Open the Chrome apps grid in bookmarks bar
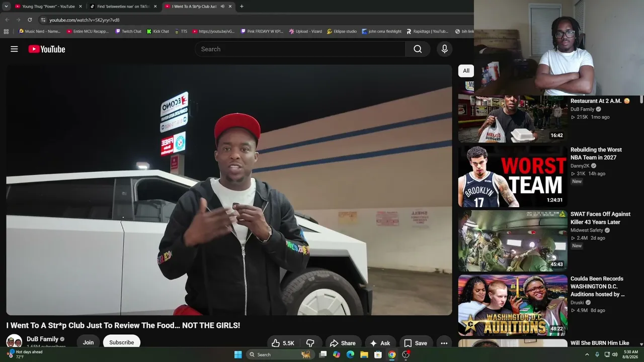Image resolution: width=644 pixels, height=362 pixels. click(6, 31)
